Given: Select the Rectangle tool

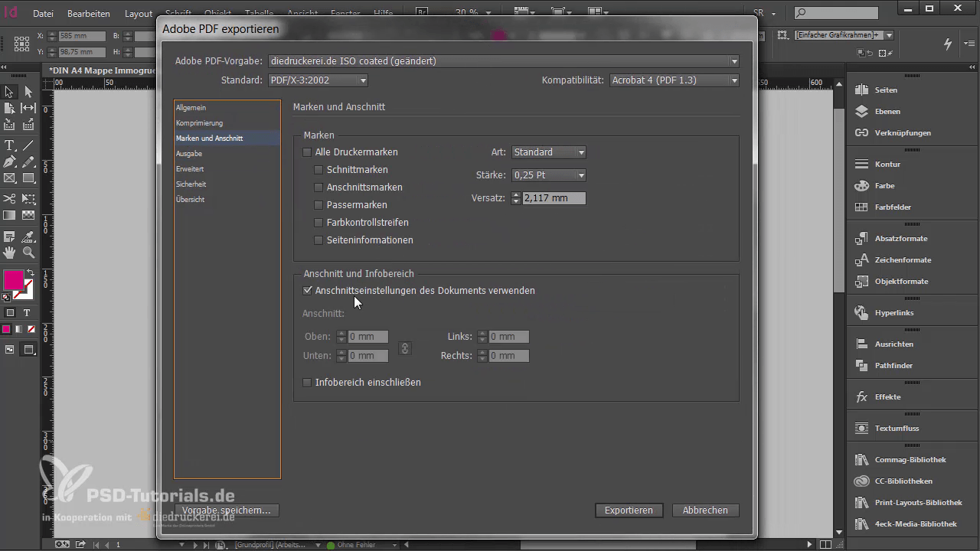Looking at the screenshot, I should pyautogui.click(x=28, y=178).
